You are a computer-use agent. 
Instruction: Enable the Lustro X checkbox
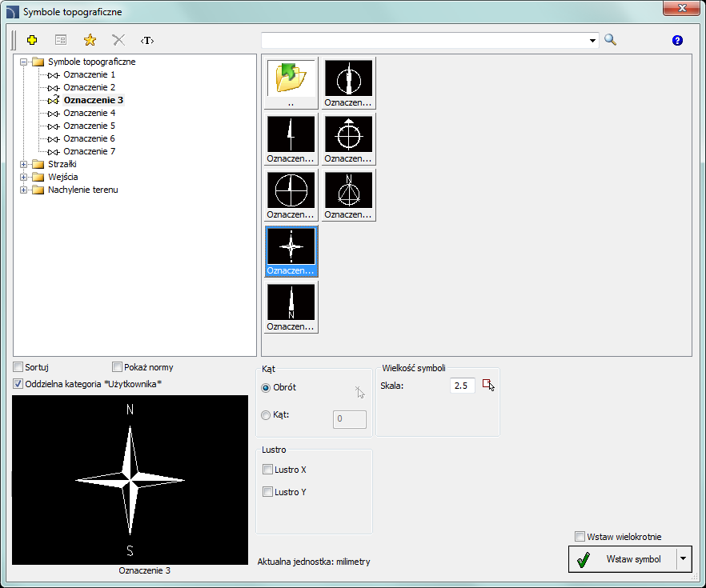click(x=267, y=470)
